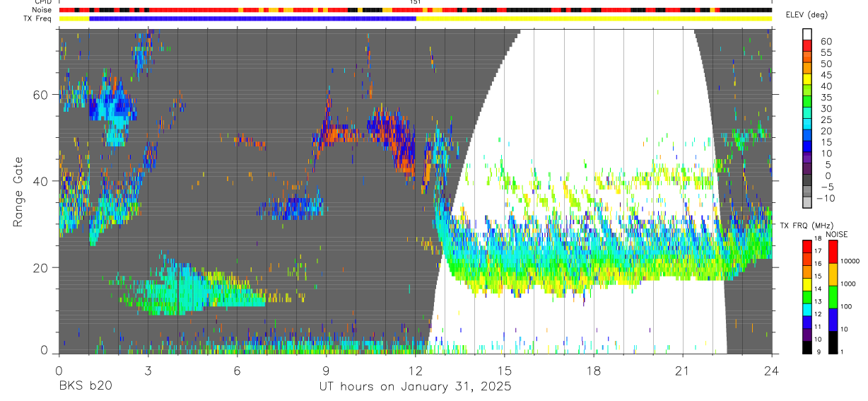Image resolution: width=868 pixels, height=401 pixels.
Task: Click the Noise row label at top left
Action: (x=42, y=10)
